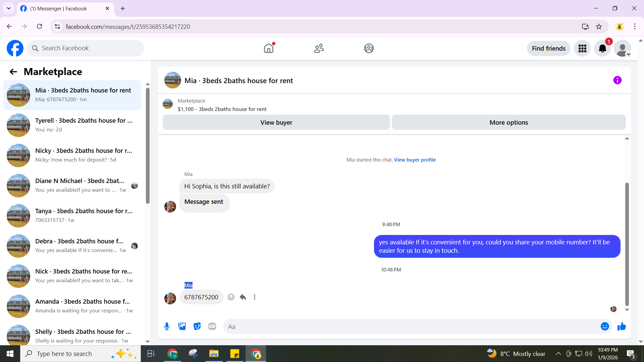Reply to Mia's phone number message
Screen dimensions: 644x362
coord(243,297)
